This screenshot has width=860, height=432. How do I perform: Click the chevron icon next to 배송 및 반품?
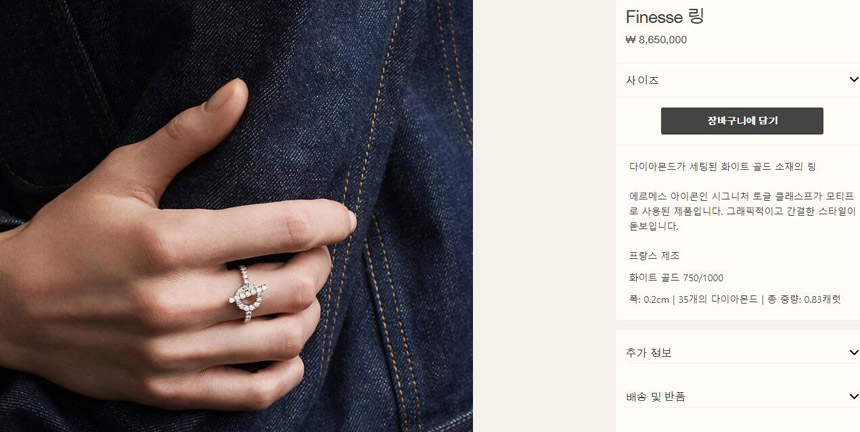coord(853,396)
